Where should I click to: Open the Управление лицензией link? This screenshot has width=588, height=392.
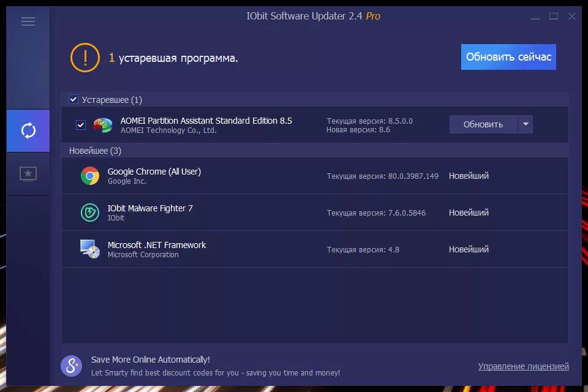524,366
